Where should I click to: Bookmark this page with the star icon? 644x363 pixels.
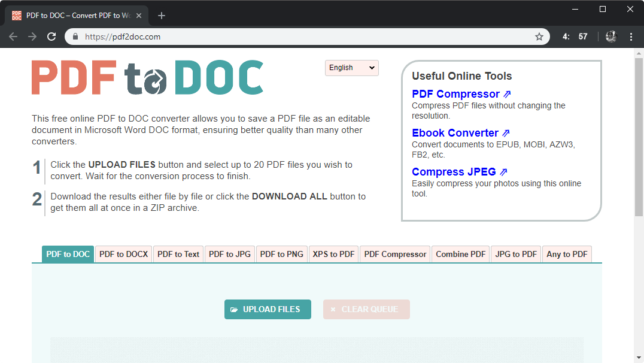click(539, 37)
